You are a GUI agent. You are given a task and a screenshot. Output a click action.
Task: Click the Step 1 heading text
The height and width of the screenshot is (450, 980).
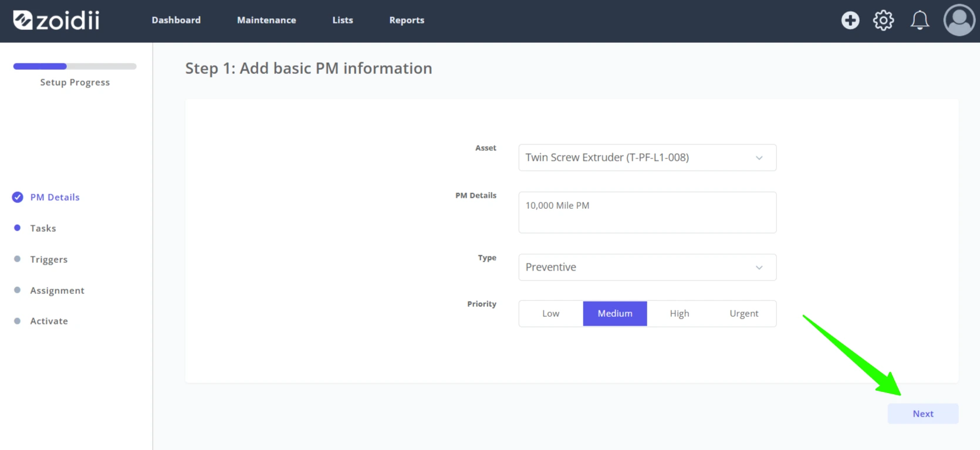(309, 68)
